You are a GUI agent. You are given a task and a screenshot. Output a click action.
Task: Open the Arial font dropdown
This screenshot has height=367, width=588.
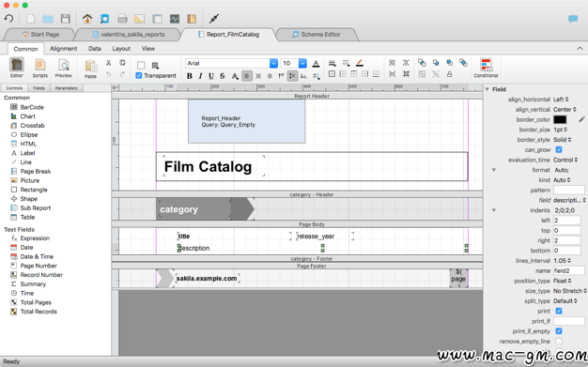click(x=273, y=63)
